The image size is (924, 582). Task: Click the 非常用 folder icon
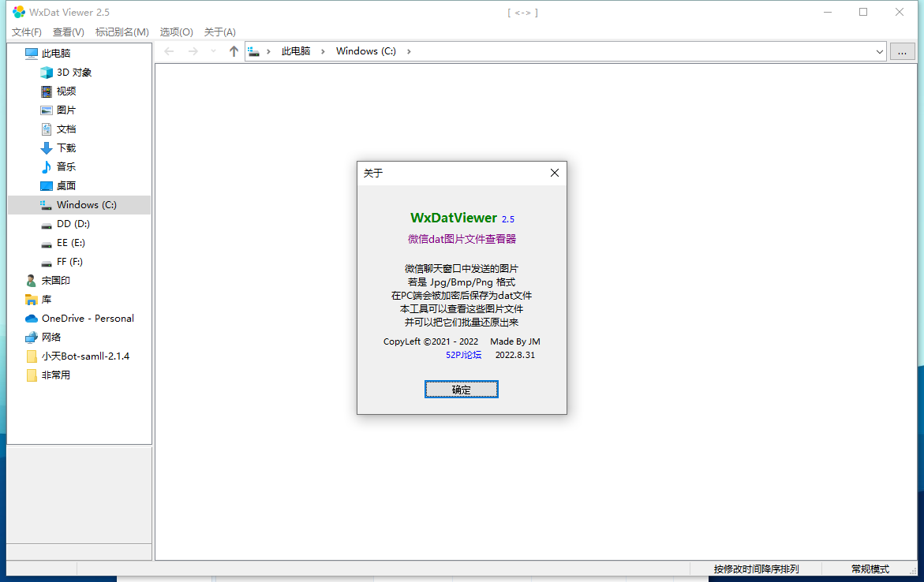[32, 375]
